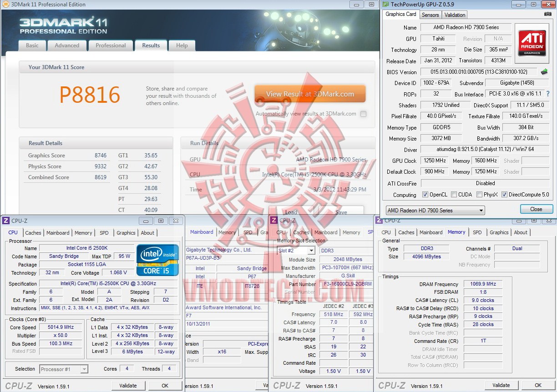Click the Core Voltage 1.068 V field
This screenshot has width=557, height=392.
click(118, 273)
